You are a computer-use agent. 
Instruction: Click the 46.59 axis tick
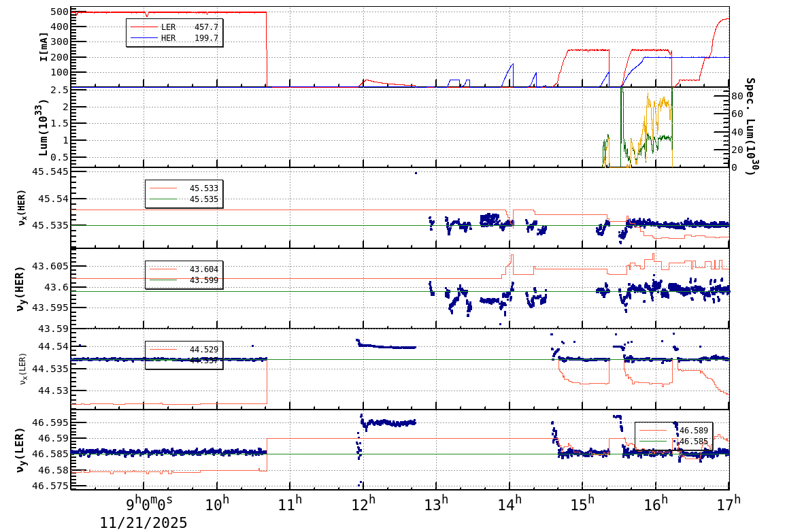(x=54, y=438)
